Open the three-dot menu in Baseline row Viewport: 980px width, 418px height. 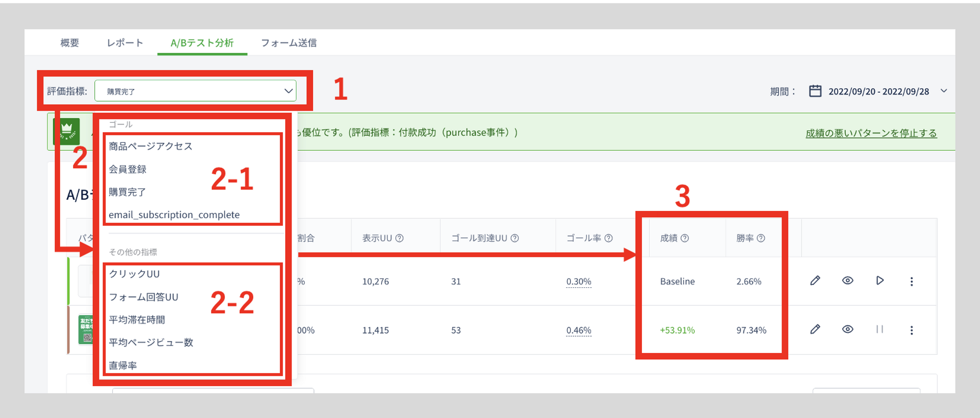coord(911,281)
